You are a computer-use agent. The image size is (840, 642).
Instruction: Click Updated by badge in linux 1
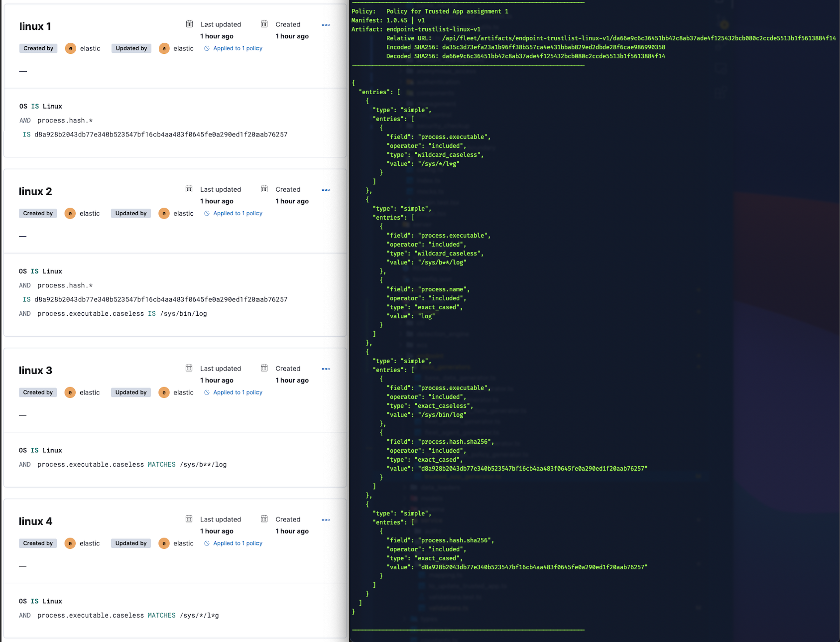point(131,48)
